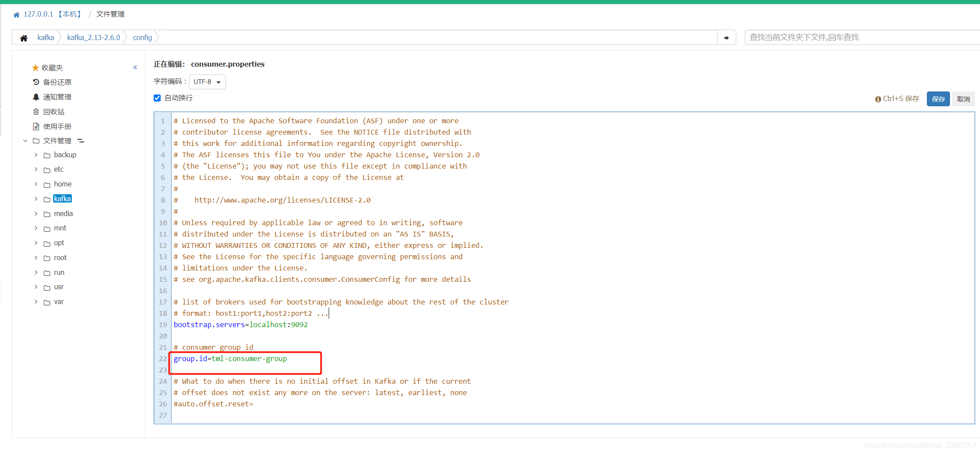This screenshot has width=980, height=453.
Task: Click the file search input field
Action: (x=862, y=37)
